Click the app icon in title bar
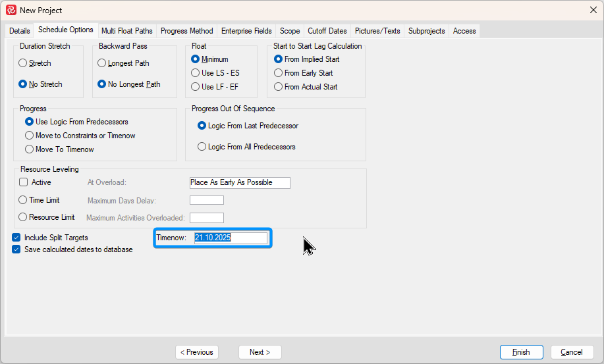This screenshot has height=364, width=604. [x=11, y=10]
